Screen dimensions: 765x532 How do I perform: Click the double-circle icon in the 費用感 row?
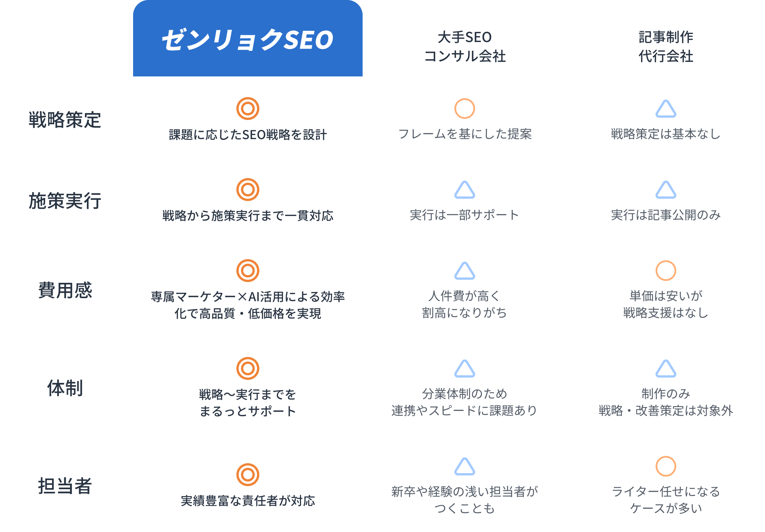pos(248,271)
